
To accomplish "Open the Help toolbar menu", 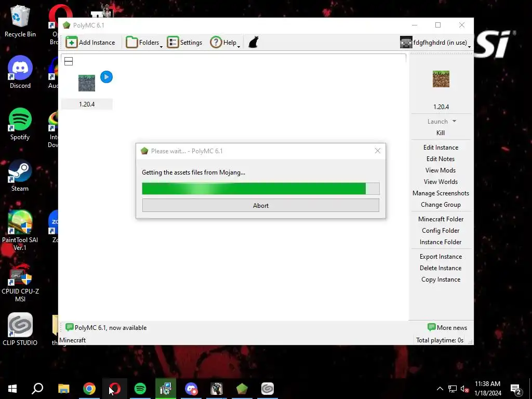I will (225, 43).
